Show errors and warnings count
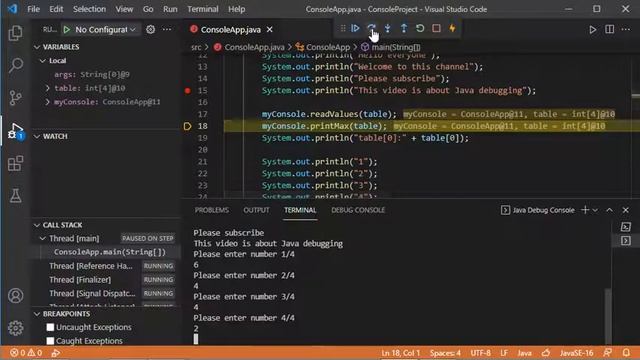This screenshot has height=360, width=640. 26,353
